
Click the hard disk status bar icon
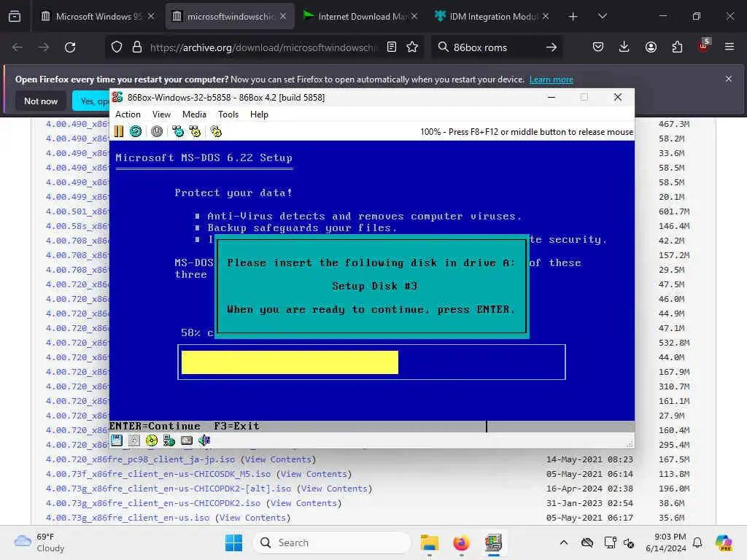187,440
